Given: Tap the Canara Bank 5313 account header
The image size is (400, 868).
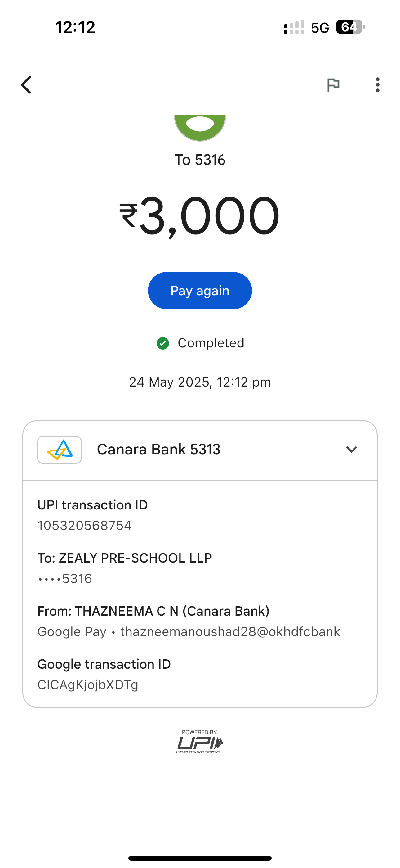Looking at the screenshot, I should click(158, 450).
